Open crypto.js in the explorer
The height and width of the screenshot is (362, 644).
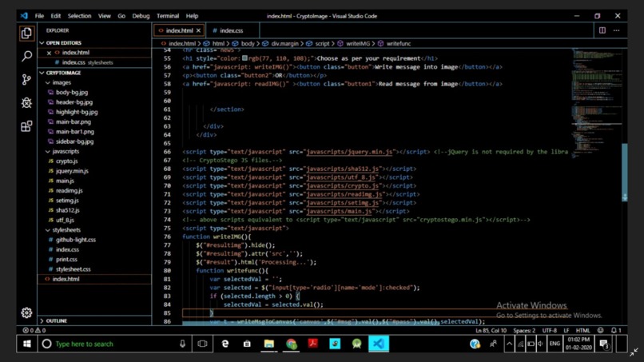coord(66,161)
